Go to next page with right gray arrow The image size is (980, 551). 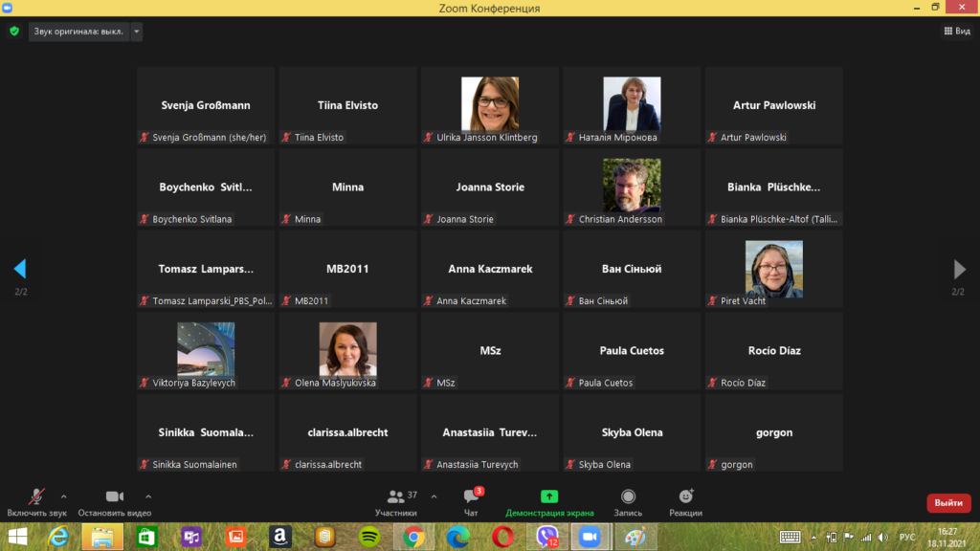(x=959, y=269)
